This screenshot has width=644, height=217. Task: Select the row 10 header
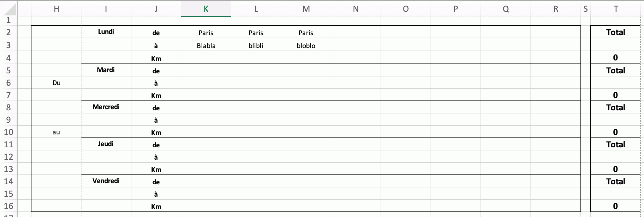[x=9, y=132]
